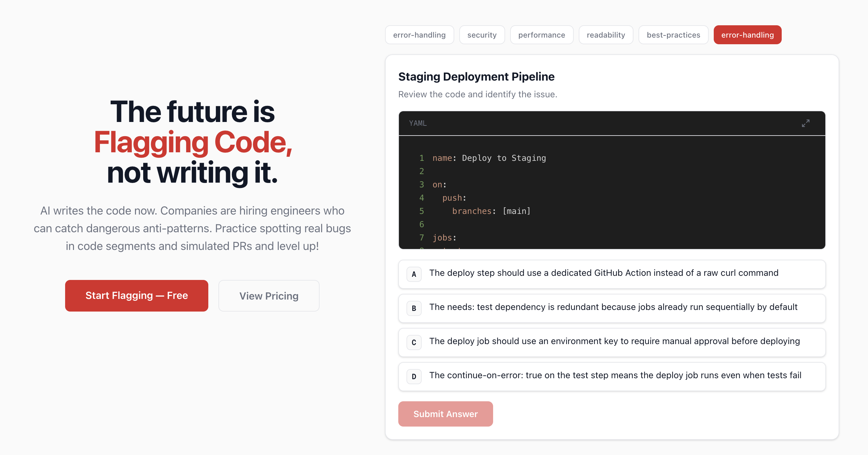Select the first outlined error-handling tag
The image size is (868, 455).
tap(419, 35)
